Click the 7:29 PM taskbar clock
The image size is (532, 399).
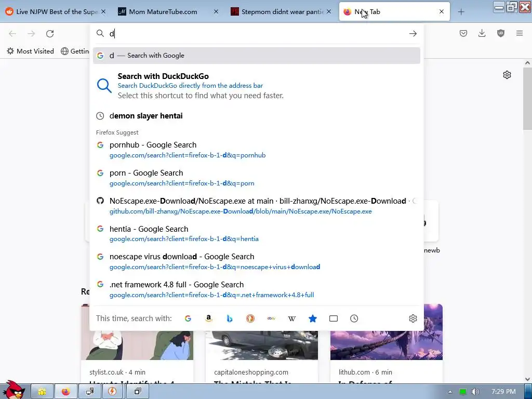(503, 392)
